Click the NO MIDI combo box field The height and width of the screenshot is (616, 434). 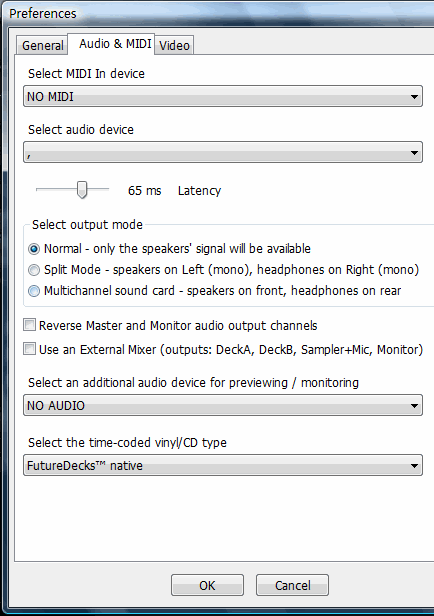coord(223,97)
